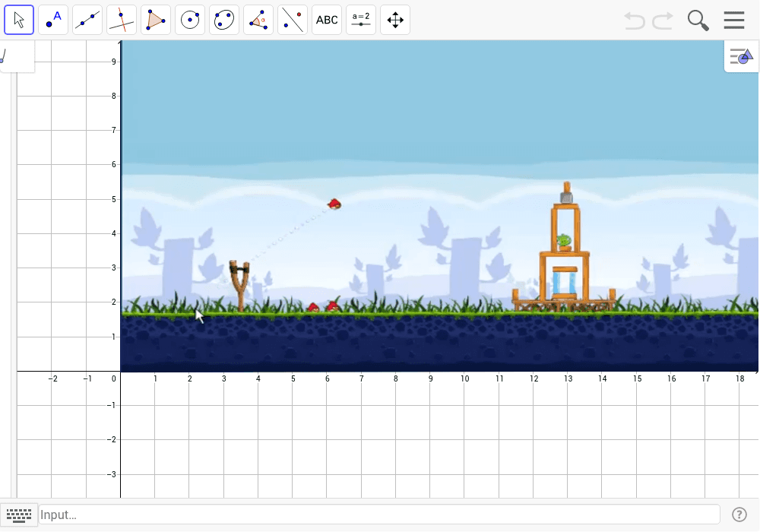Open the style bar toggle
Image resolution: width=760 pixels, height=532 pixels.
click(x=741, y=57)
